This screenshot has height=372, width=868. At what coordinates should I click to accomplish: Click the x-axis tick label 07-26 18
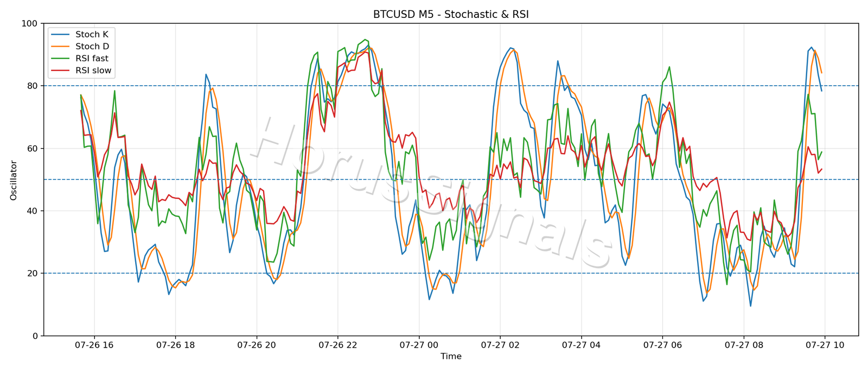[175, 345]
